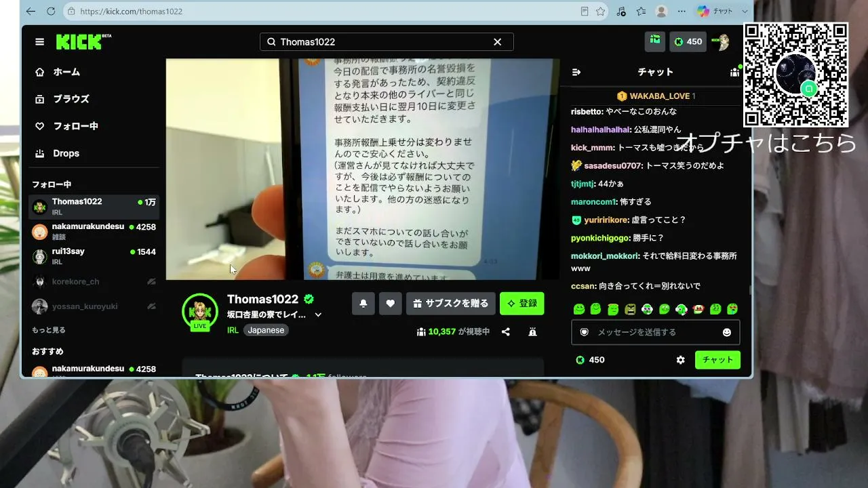Screen dimensions: 868x488
Task: Open ブラウズ in the sidebar
Action: click(x=63, y=99)
